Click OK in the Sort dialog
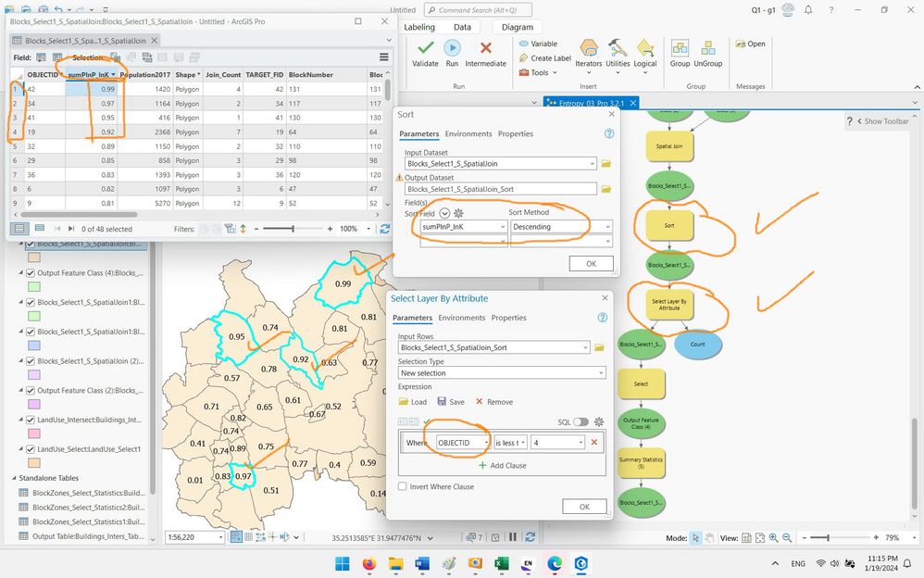This screenshot has width=924, height=578. [x=591, y=264]
